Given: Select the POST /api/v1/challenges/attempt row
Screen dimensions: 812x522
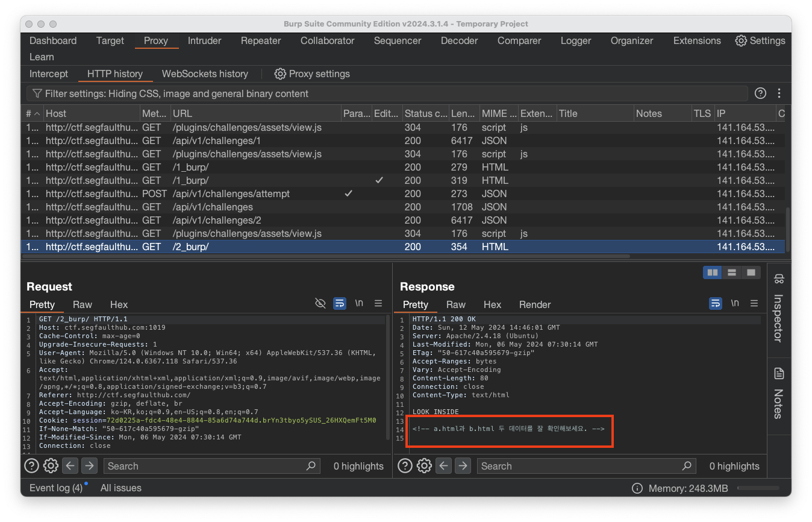Looking at the screenshot, I should pos(403,193).
